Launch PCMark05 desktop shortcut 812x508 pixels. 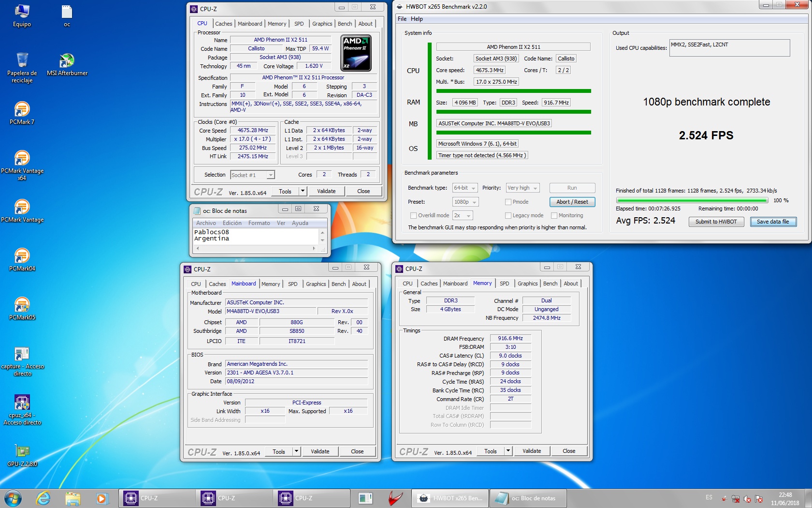(22, 309)
